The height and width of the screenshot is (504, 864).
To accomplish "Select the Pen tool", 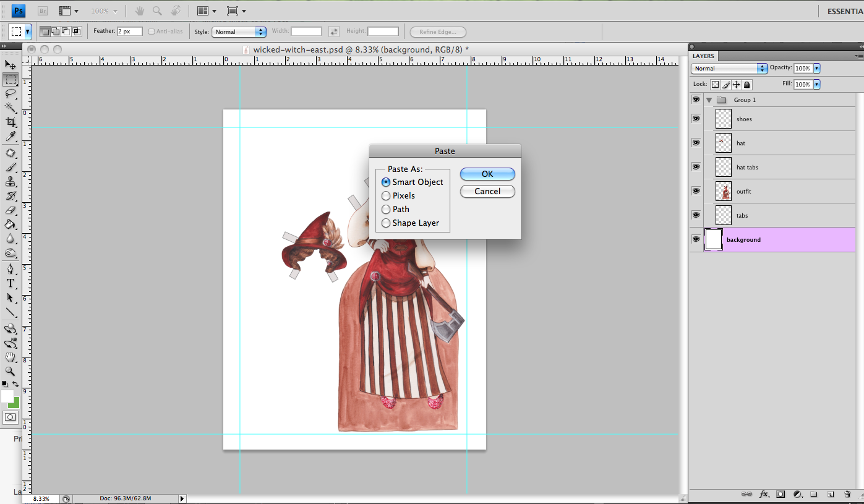I will [x=11, y=269].
